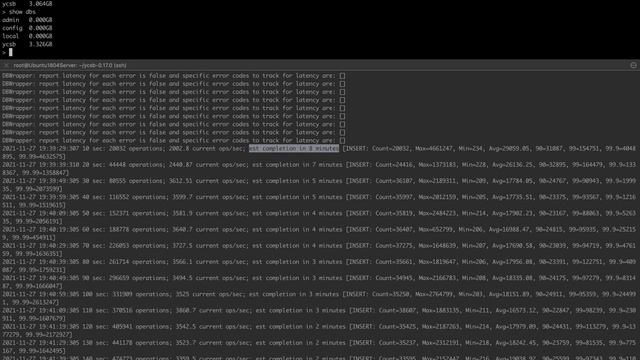Click the 'ycsb 3.326GB' database row

point(27,44)
